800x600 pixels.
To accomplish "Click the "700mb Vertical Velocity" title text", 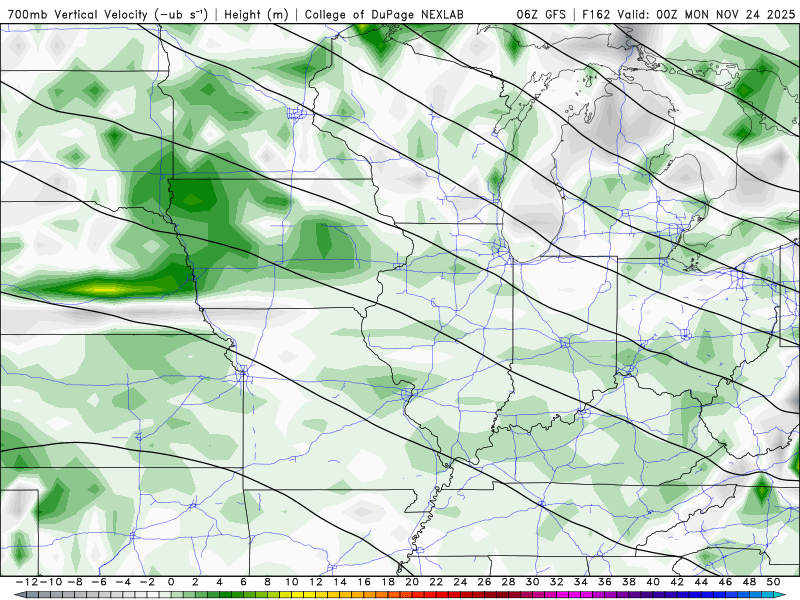I will click(x=78, y=14).
